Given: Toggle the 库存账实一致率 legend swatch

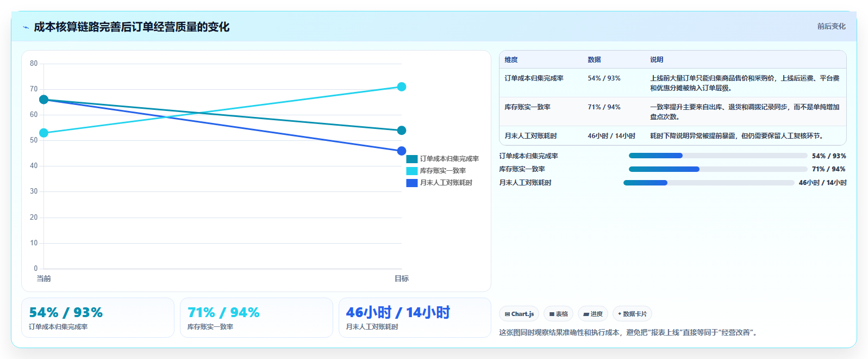Looking at the screenshot, I should (412, 171).
